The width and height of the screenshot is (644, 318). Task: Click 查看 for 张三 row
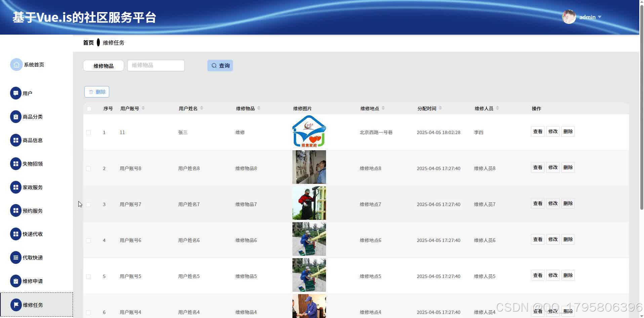click(538, 131)
